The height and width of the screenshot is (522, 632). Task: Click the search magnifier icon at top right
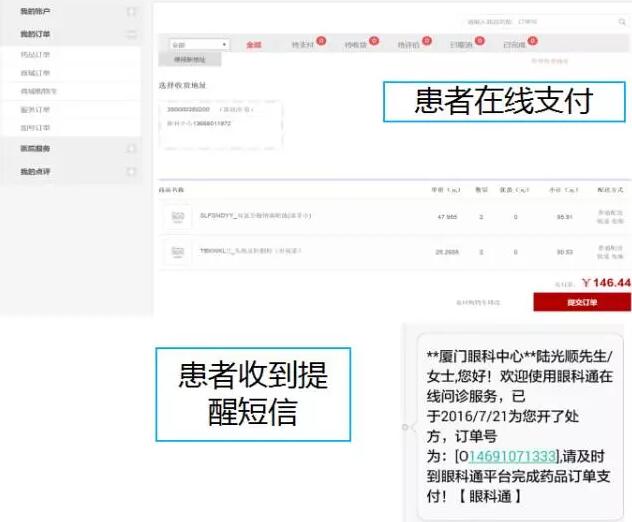[x=609, y=21]
